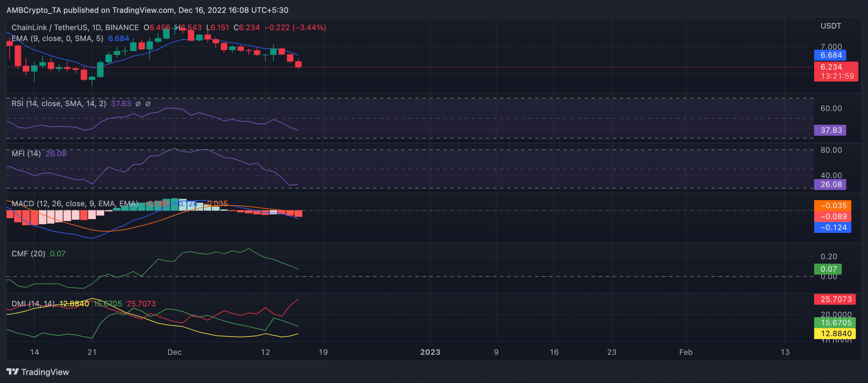Click the purple 26.08 MFI axis label
The height and width of the screenshot is (383, 868).
[830, 184]
